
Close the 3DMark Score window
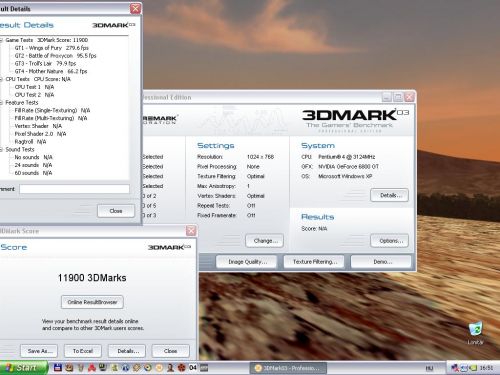tap(191, 231)
